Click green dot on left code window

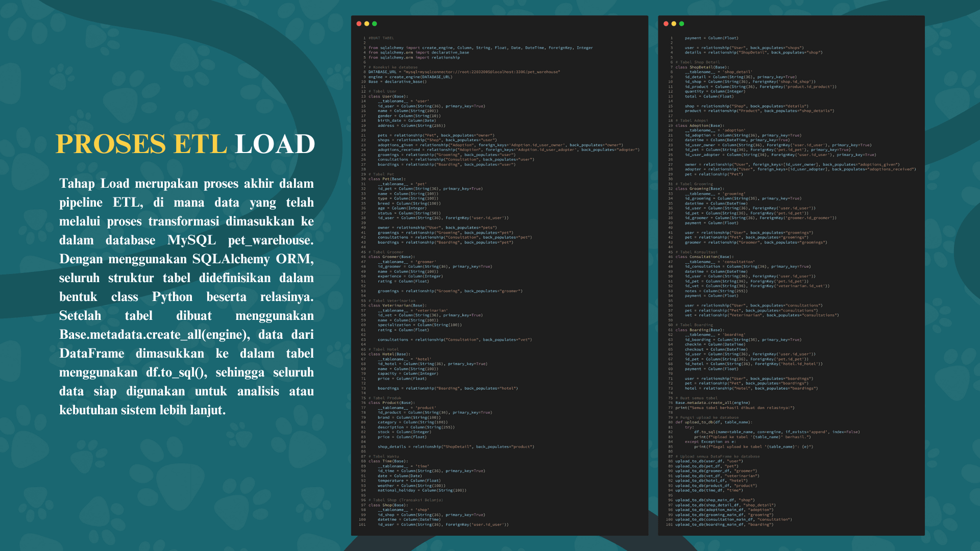pos(375,24)
